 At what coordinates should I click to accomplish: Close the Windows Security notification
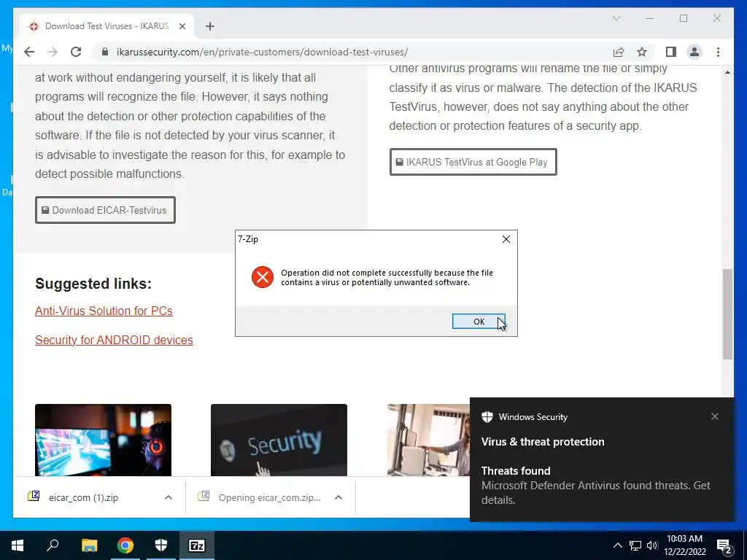click(x=715, y=416)
